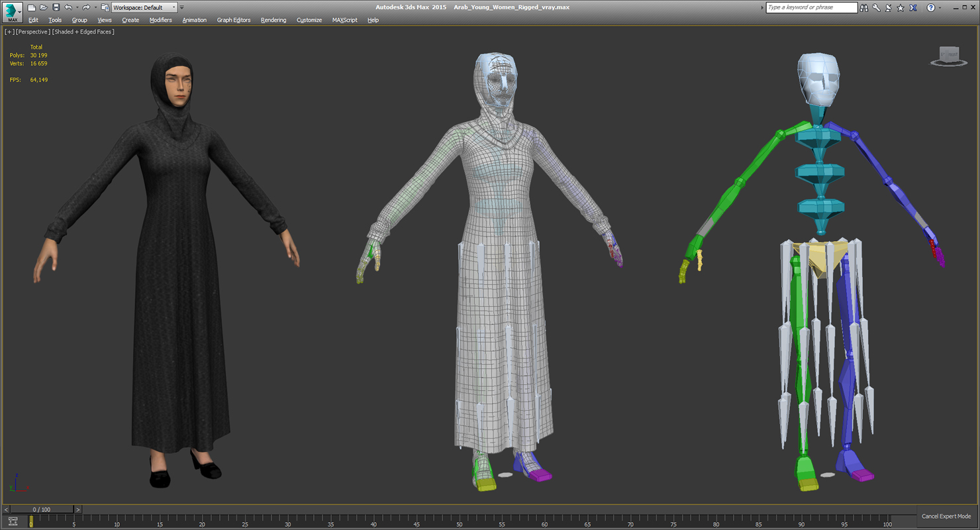Save the file with the floppy icon
Image resolution: width=980 pixels, height=530 pixels.
click(x=56, y=7)
